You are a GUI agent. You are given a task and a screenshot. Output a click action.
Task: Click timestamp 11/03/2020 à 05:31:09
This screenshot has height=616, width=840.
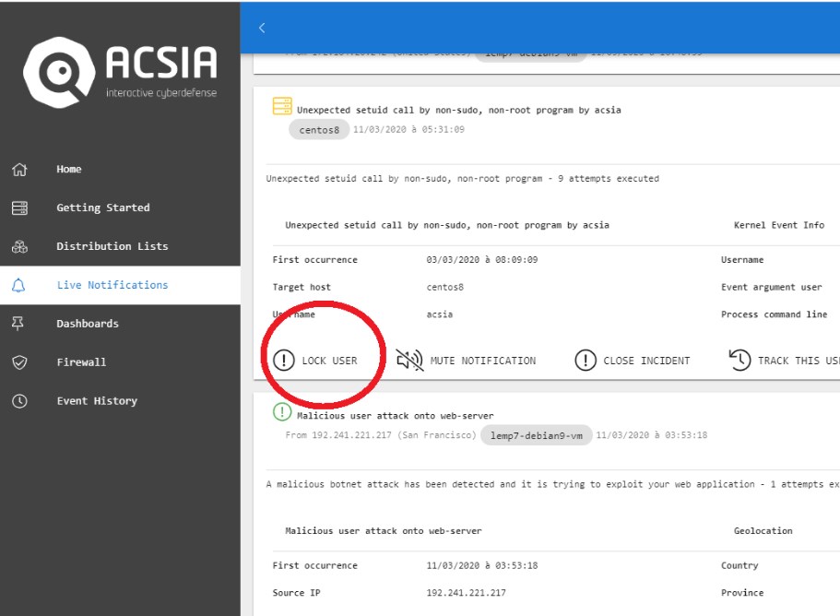coord(408,129)
